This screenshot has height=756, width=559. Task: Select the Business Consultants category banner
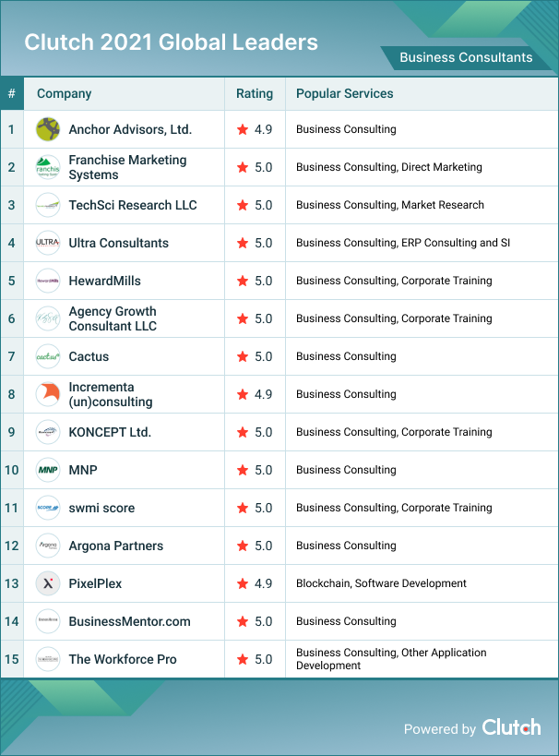click(466, 57)
